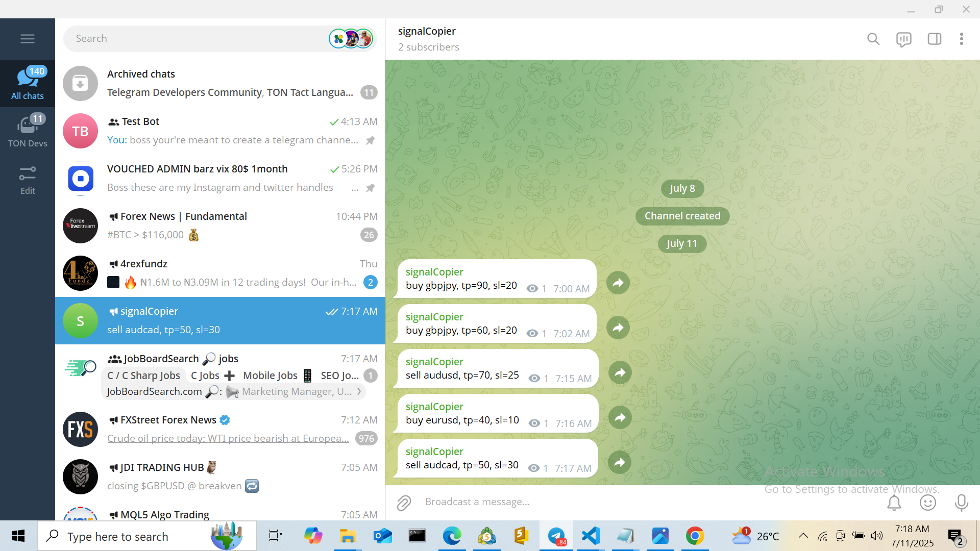Screen dimensions: 980x551
Task: Open JDI TRADING HUB channel
Action: (220, 477)
